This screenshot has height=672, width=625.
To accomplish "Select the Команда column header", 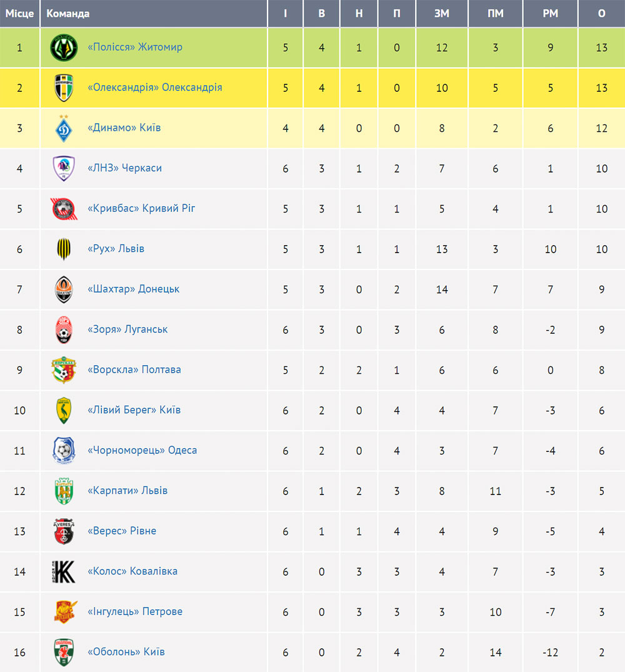I will pyautogui.click(x=67, y=14).
